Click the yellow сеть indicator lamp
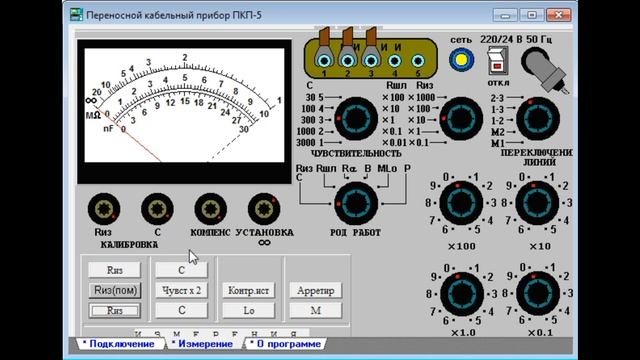The height and width of the screenshot is (360, 640). 461,60
